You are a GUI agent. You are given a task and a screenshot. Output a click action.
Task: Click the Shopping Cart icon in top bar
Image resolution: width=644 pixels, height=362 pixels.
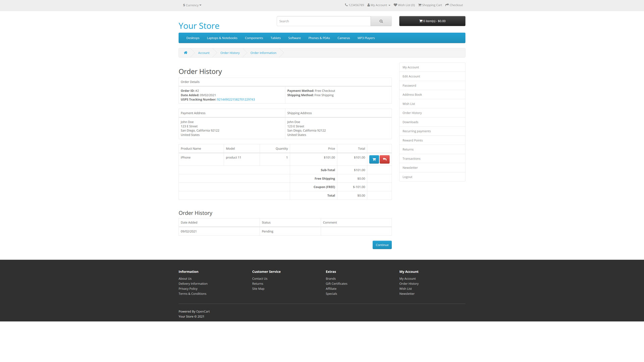[420, 5]
